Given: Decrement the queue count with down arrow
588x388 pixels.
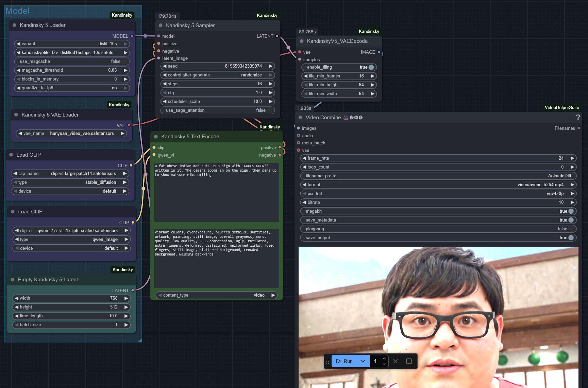Looking at the screenshot, I should (x=384, y=364).
